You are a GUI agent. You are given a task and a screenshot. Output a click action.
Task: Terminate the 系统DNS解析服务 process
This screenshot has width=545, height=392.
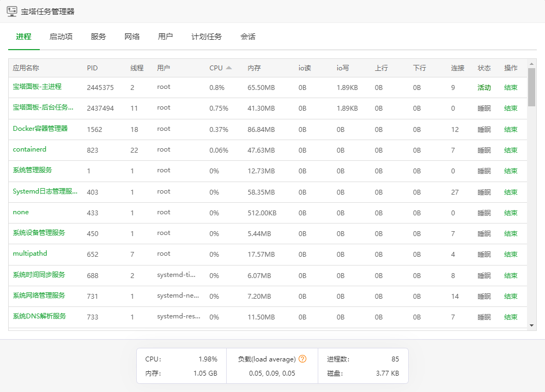coord(511,317)
